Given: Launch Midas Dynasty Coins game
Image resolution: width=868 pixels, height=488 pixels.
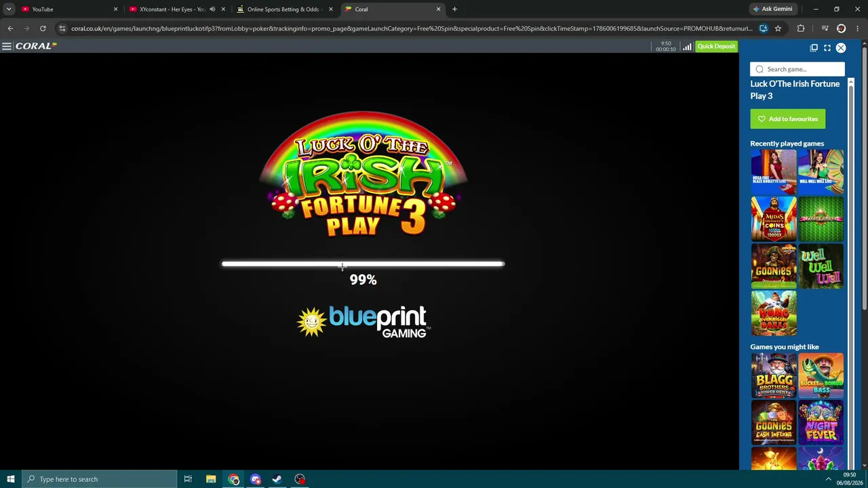Looking at the screenshot, I should (774, 219).
